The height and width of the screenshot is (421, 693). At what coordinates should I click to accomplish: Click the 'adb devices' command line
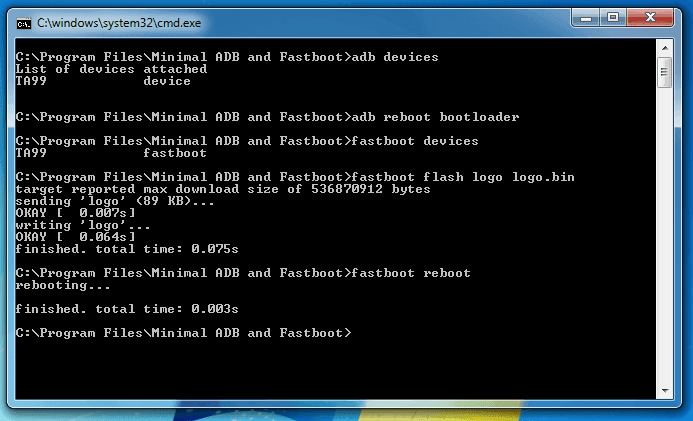point(227,57)
